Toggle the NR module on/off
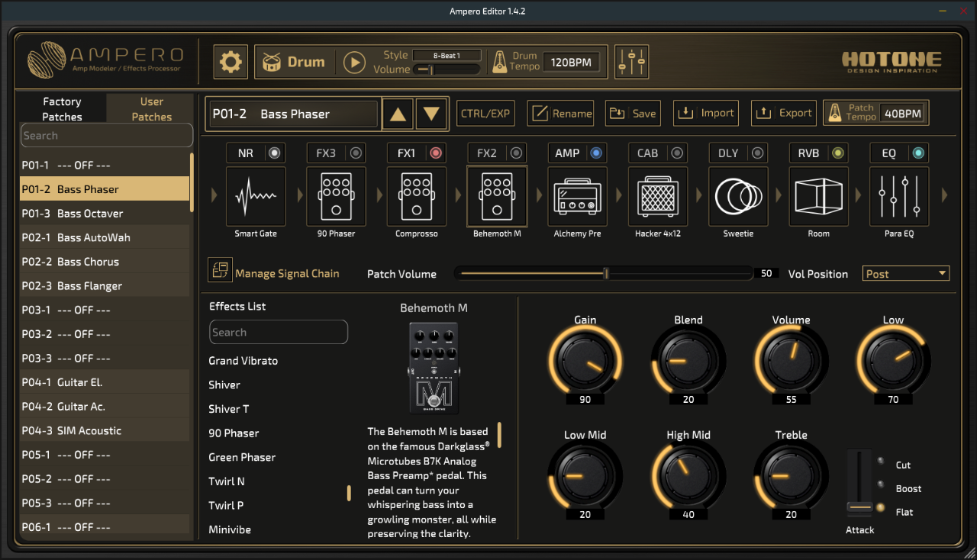 [275, 153]
